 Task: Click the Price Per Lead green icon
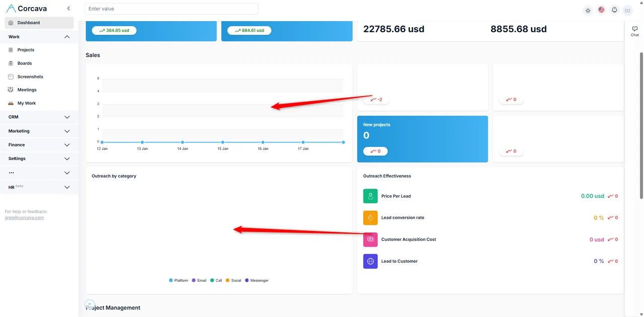coord(370,196)
